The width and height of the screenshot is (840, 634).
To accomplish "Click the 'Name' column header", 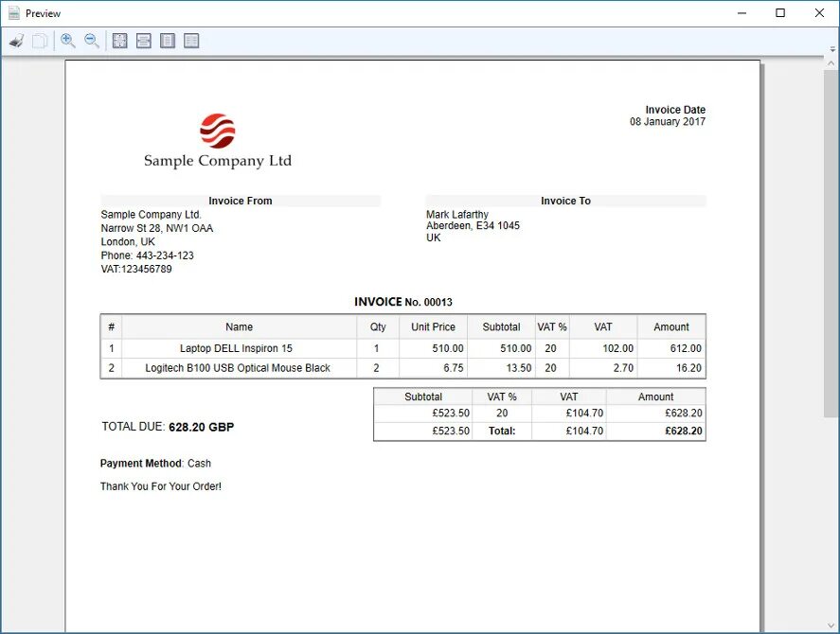I will 239,327.
